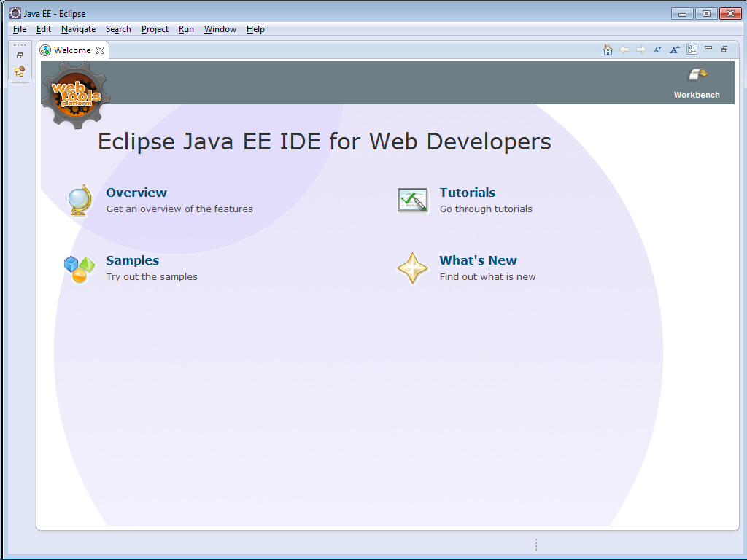Image resolution: width=747 pixels, height=560 pixels.
Task: Open the Workbench via its icon
Action: [x=697, y=75]
